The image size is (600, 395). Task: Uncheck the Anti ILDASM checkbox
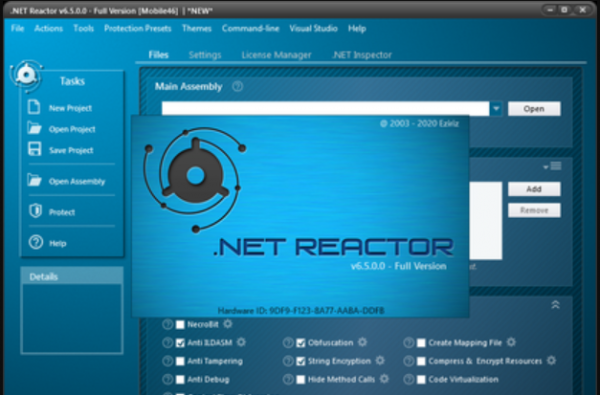coord(180,343)
